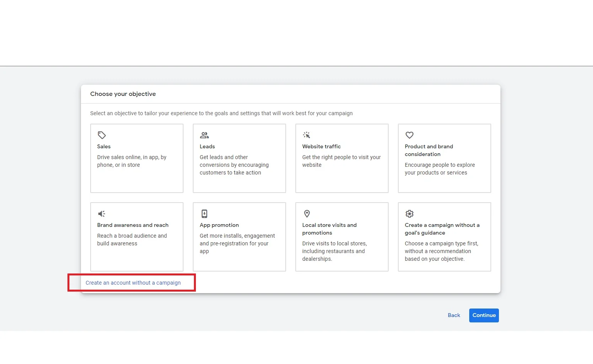Choose the "Leads" objective title

[207, 146]
